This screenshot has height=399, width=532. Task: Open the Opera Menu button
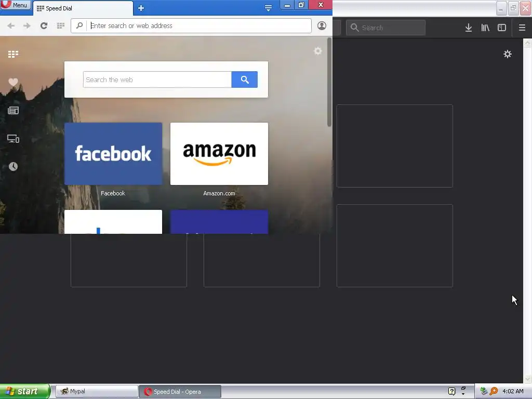click(x=15, y=5)
